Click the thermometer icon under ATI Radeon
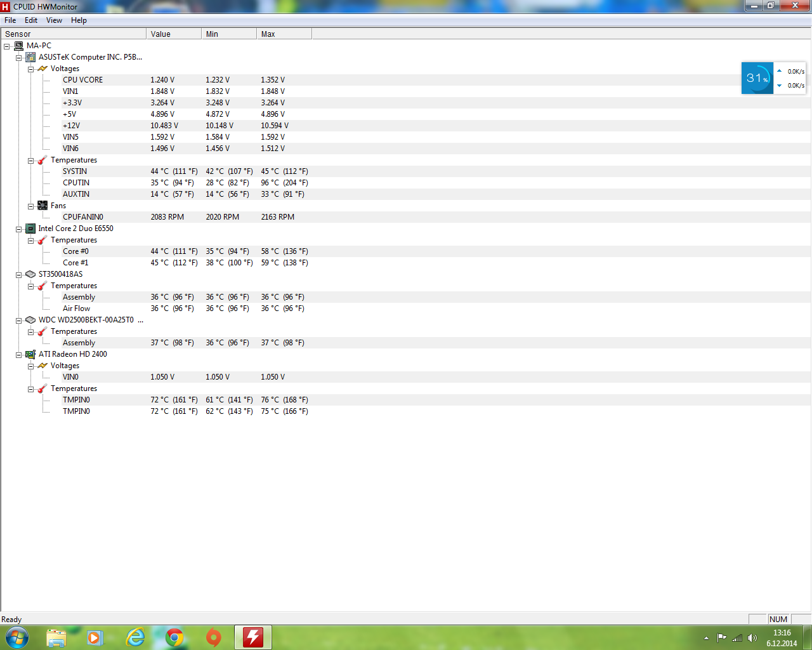 [x=43, y=388]
